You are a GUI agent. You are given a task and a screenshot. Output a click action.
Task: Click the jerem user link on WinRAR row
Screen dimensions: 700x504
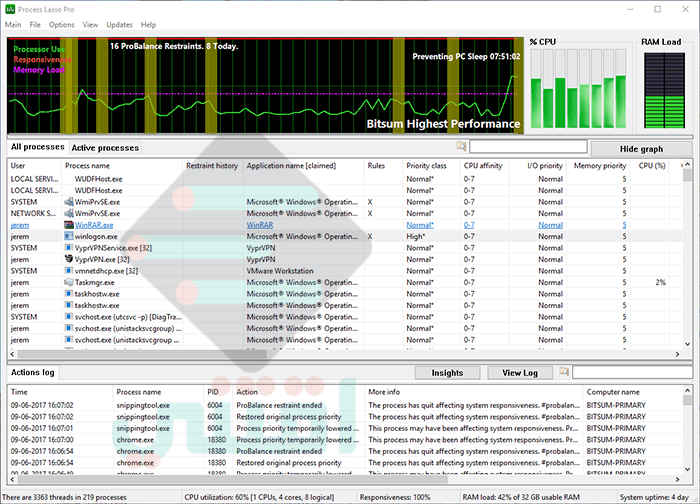pos(20,225)
